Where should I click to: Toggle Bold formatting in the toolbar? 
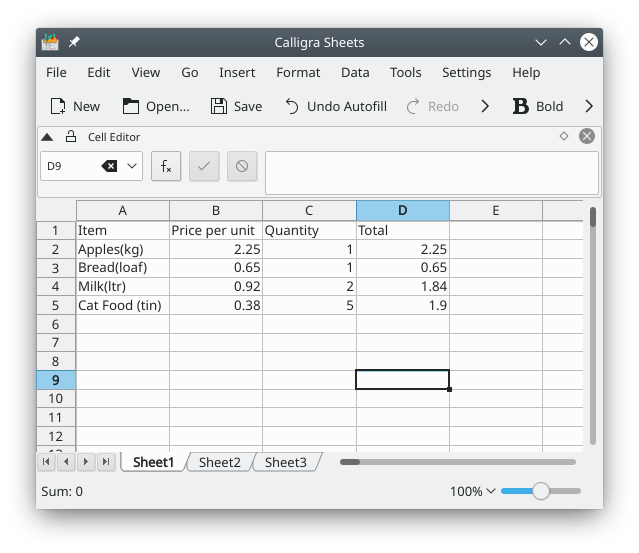[538, 106]
